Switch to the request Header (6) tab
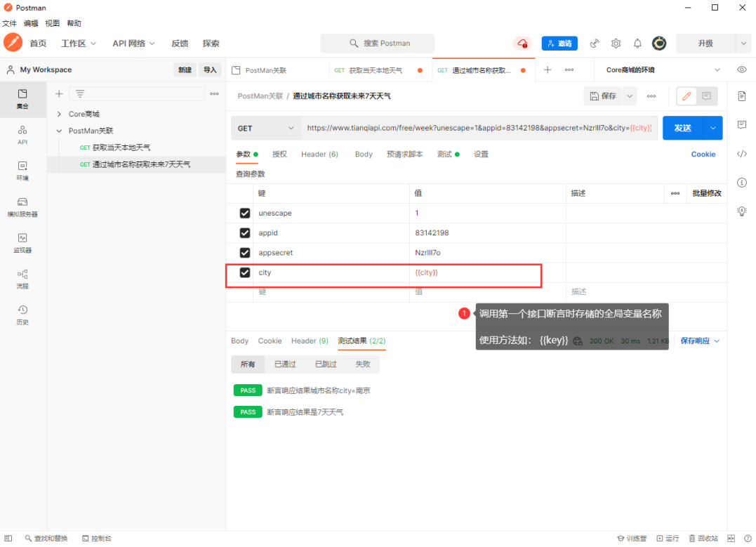The height and width of the screenshot is (547, 756). [319, 154]
